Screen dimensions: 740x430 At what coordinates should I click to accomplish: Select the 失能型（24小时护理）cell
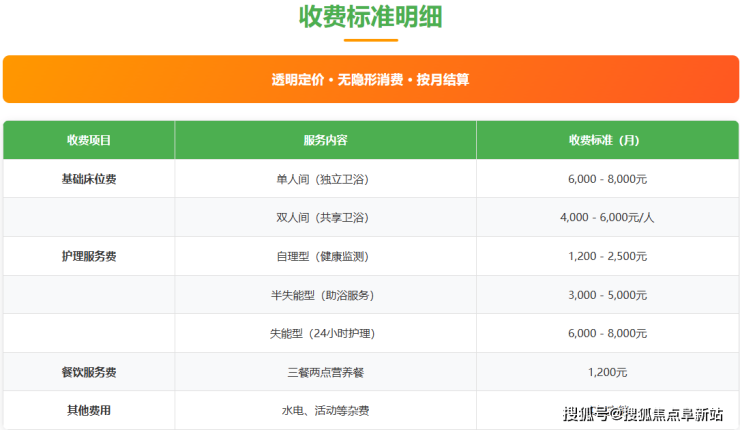pyautogui.click(x=325, y=333)
